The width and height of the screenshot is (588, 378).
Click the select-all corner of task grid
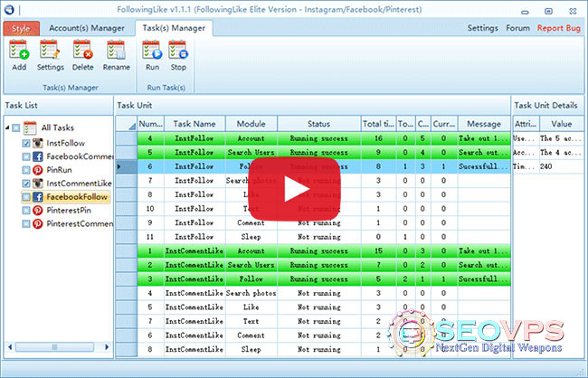[127, 124]
